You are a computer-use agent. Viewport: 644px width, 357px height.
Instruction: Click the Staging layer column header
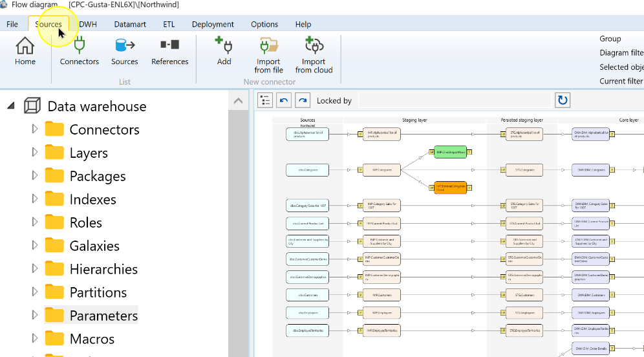point(414,120)
